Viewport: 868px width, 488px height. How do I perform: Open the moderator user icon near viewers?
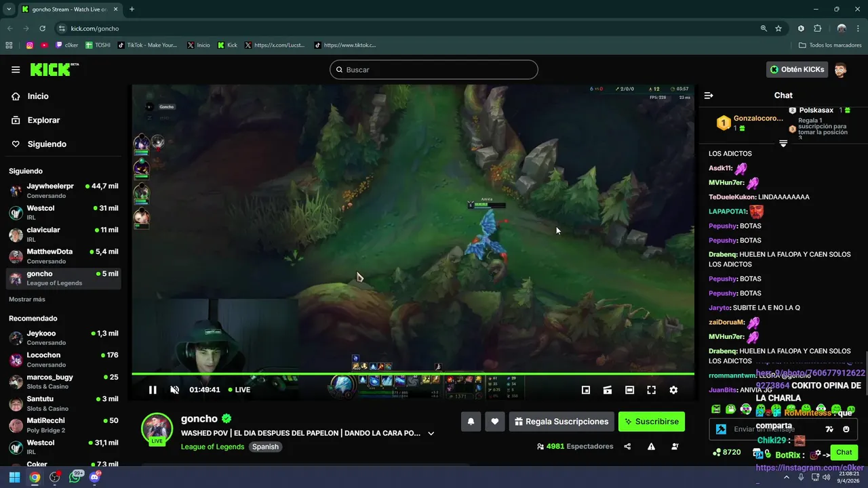click(x=675, y=447)
